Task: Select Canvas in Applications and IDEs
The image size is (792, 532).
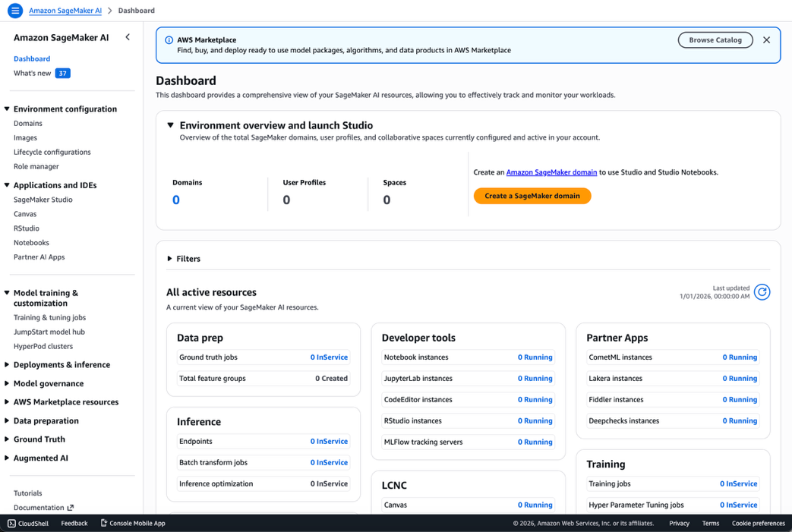Action: click(x=25, y=214)
